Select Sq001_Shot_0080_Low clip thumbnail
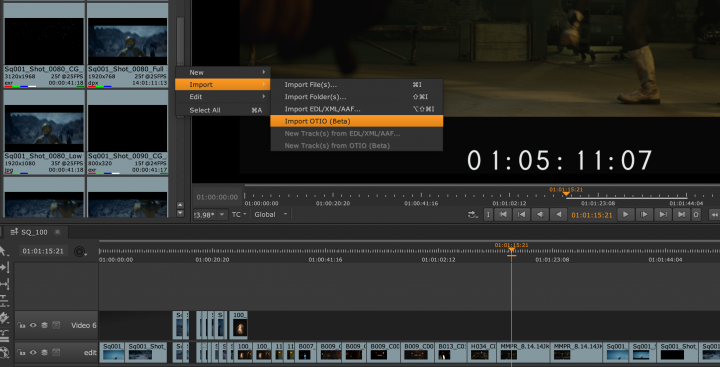This screenshot has height=367, width=720. [44, 132]
